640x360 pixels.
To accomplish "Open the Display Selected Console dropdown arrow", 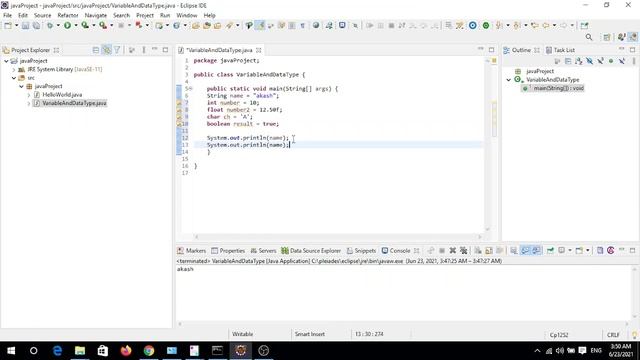I will tap(570, 251).
